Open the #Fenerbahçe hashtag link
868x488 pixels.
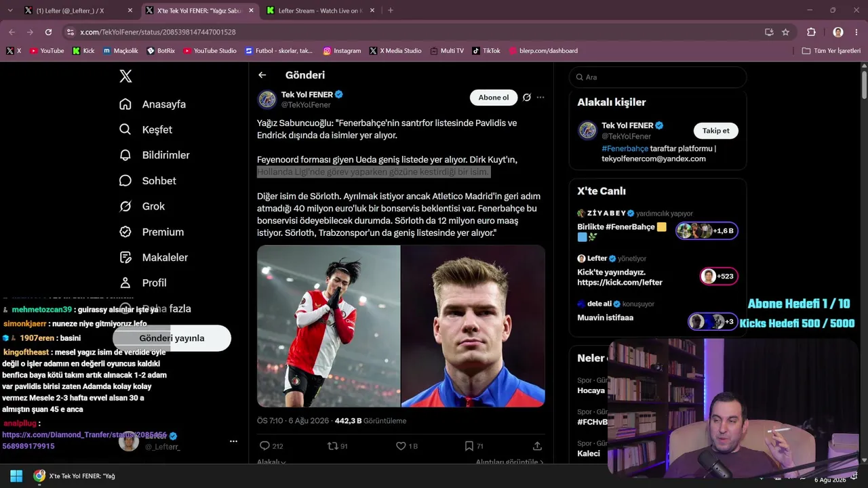[625, 148]
